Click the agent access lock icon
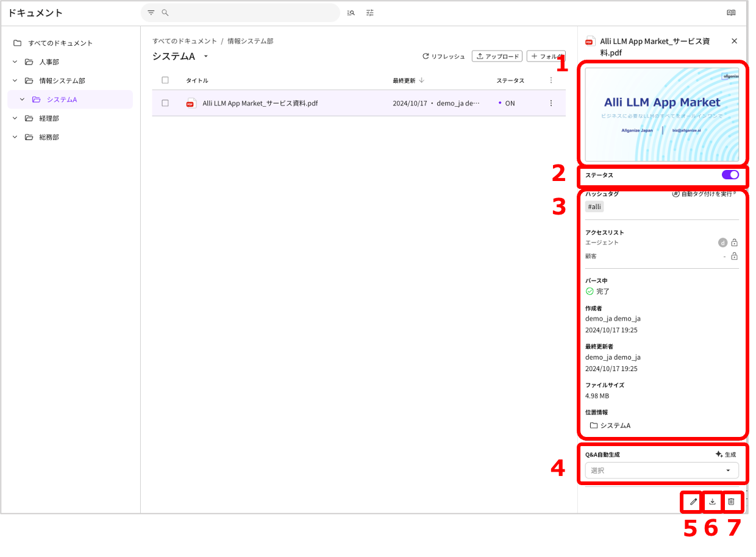The width and height of the screenshot is (756, 557). pos(734,243)
